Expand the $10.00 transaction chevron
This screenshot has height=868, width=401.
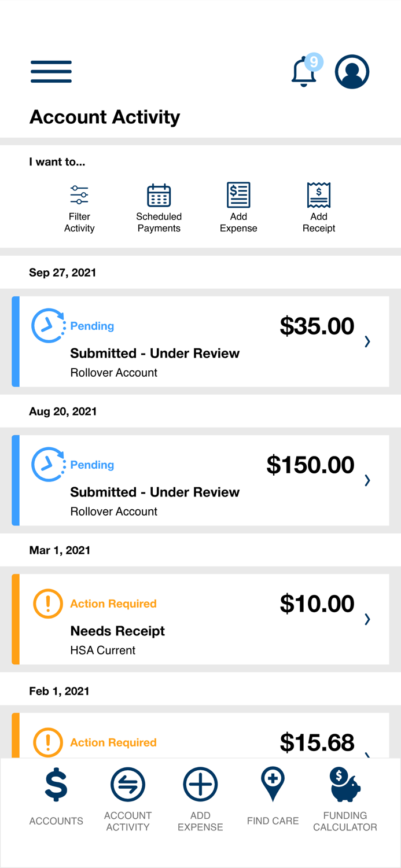[x=367, y=619]
